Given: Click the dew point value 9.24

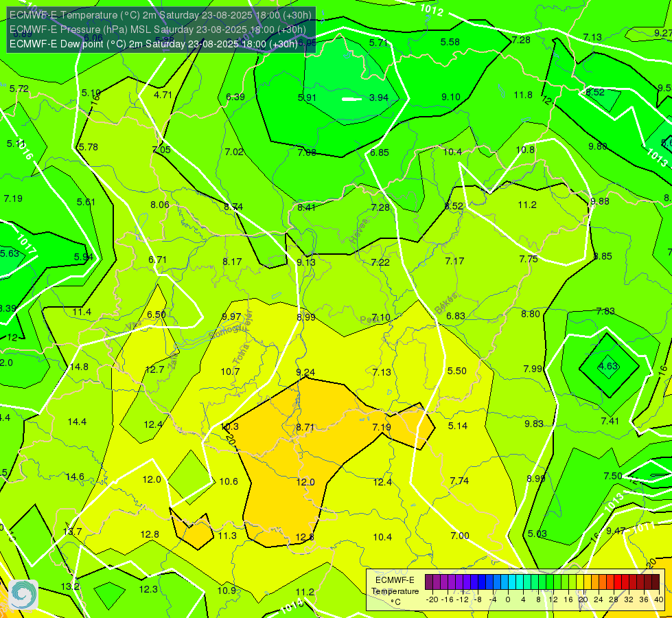Looking at the screenshot, I should [305, 372].
